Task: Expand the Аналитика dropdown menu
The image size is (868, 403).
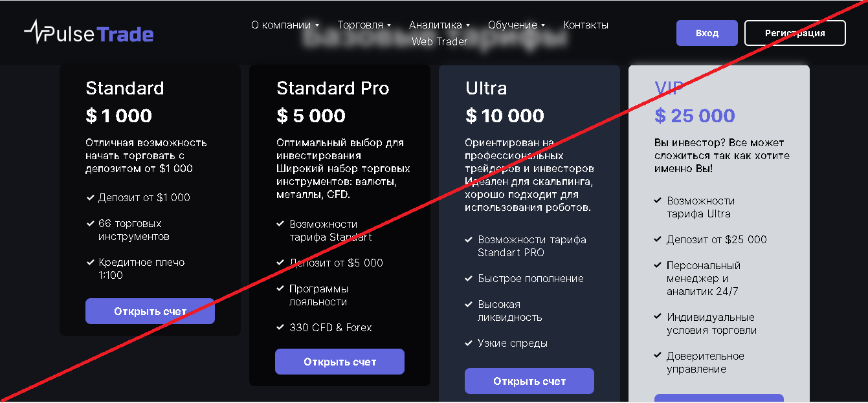Action: 440,25
